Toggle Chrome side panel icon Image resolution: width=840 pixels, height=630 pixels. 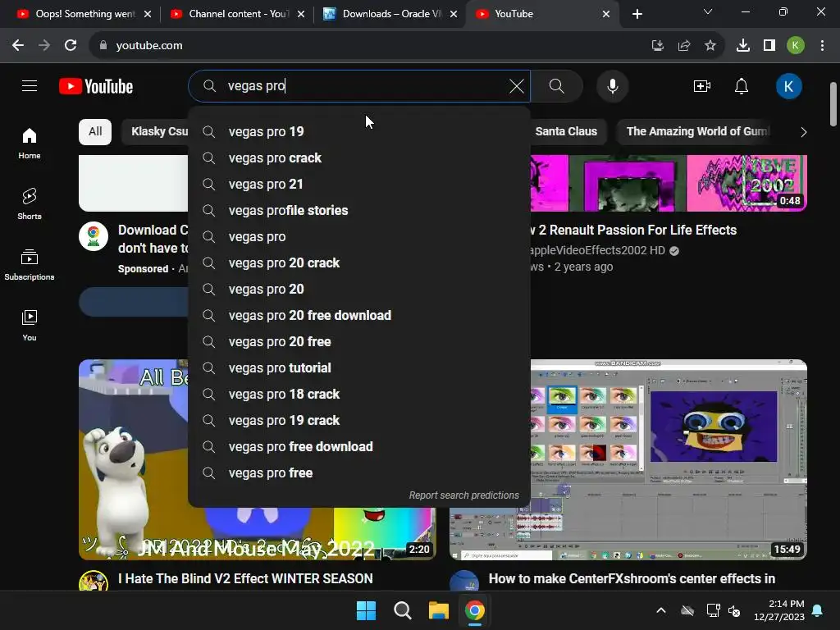(769, 46)
